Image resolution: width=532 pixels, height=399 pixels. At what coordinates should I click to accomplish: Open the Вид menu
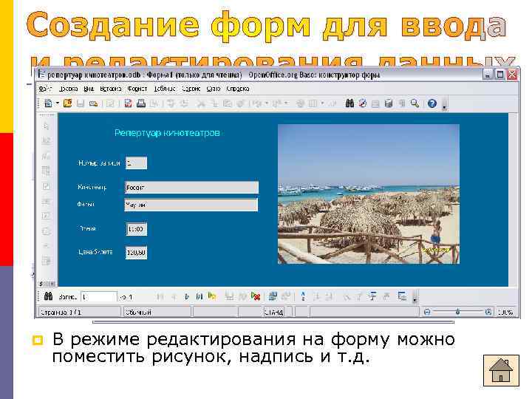[89, 89]
